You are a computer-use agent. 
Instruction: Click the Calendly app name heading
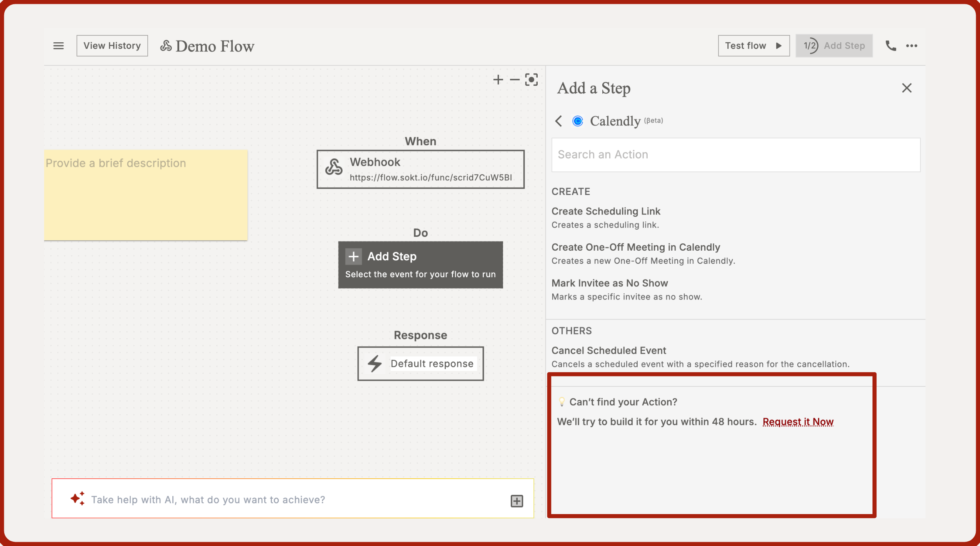coord(615,121)
